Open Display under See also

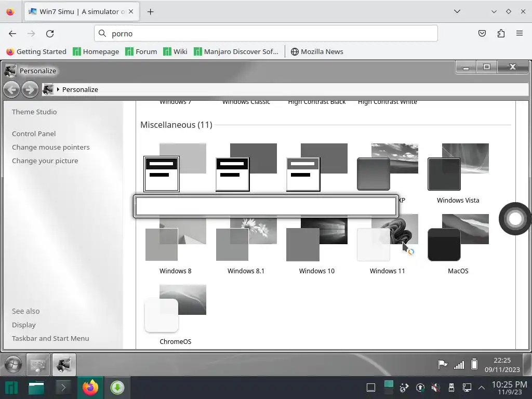24,325
